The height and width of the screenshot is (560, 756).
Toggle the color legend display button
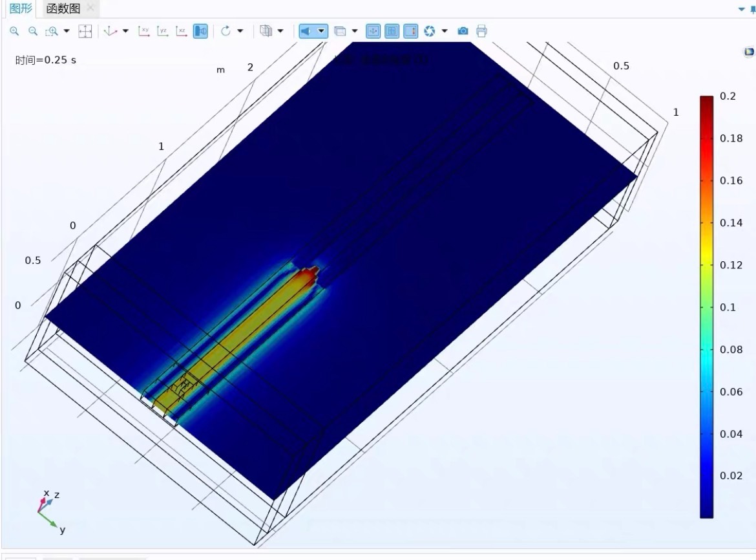point(411,31)
